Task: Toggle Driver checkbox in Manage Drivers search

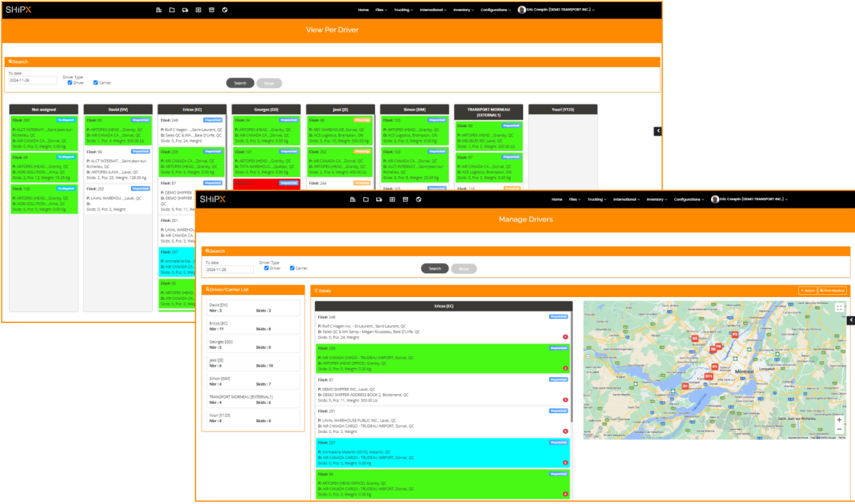Action: point(266,268)
